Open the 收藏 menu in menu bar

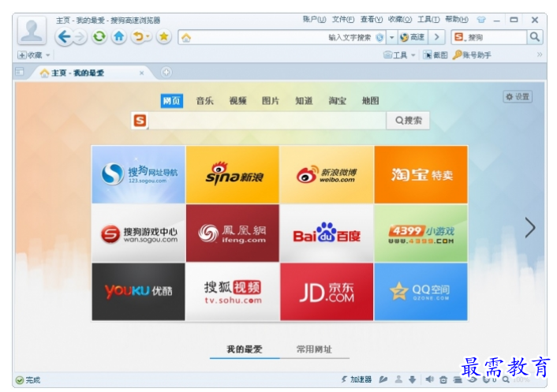coord(400,20)
